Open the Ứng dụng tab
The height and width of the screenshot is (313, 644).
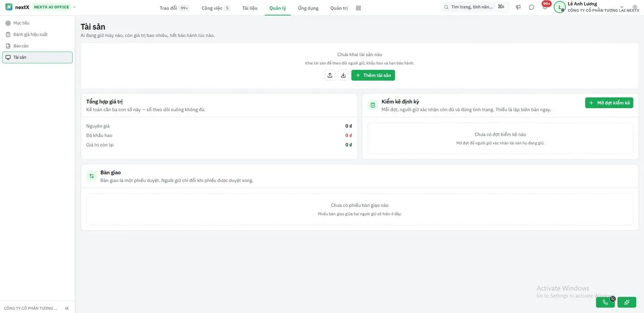[x=308, y=8]
